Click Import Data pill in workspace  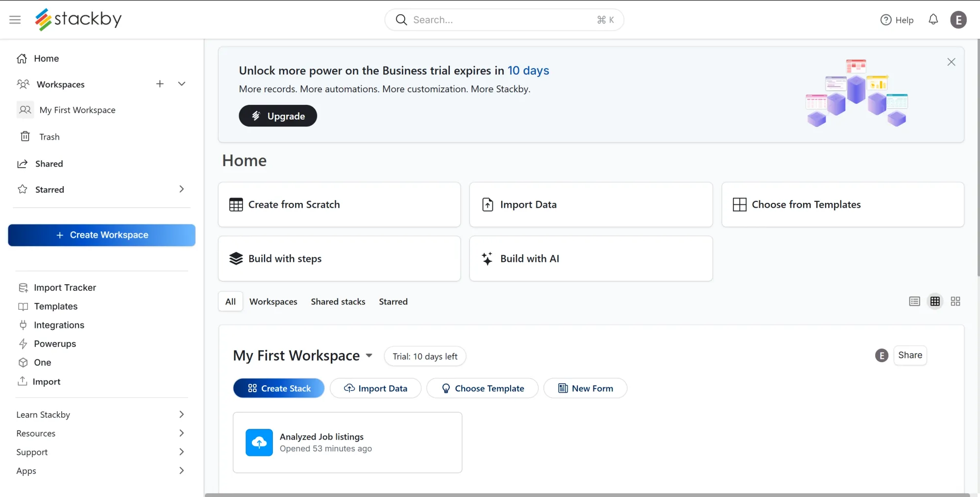tap(375, 388)
